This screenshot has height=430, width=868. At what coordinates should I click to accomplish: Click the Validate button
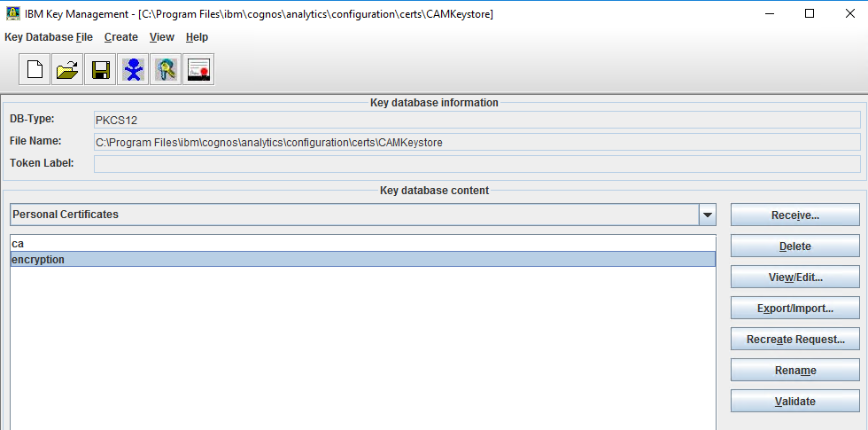click(795, 401)
